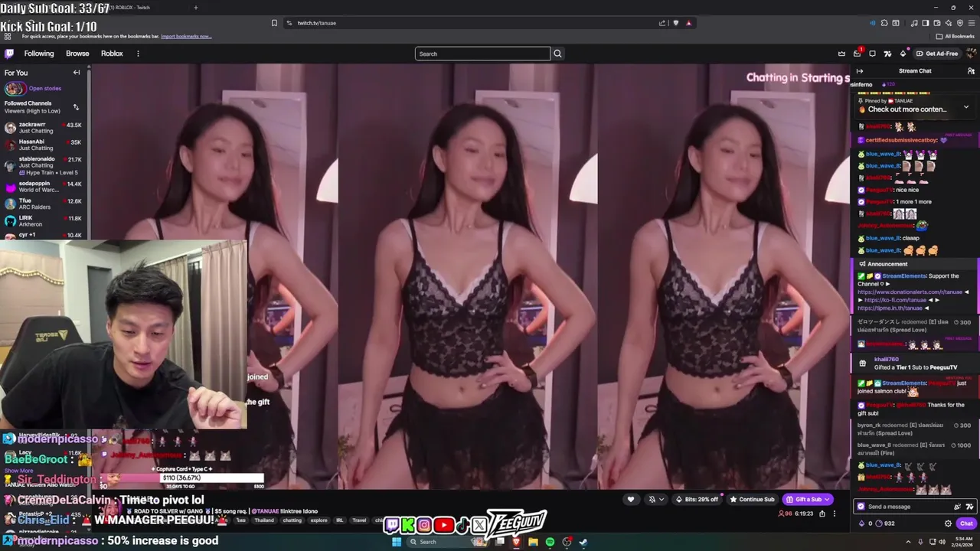Collapse the For You sidebar
980x551 pixels.
point(77,73)
